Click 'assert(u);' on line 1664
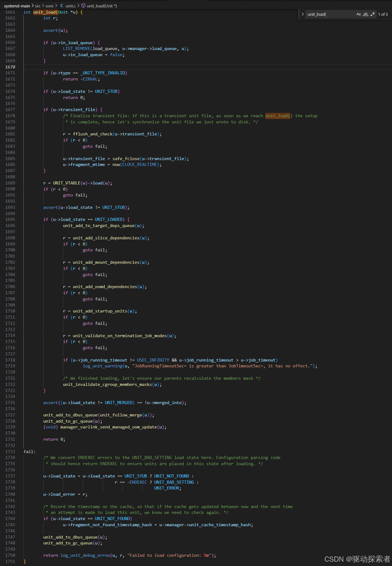 (x=55, y=30)
